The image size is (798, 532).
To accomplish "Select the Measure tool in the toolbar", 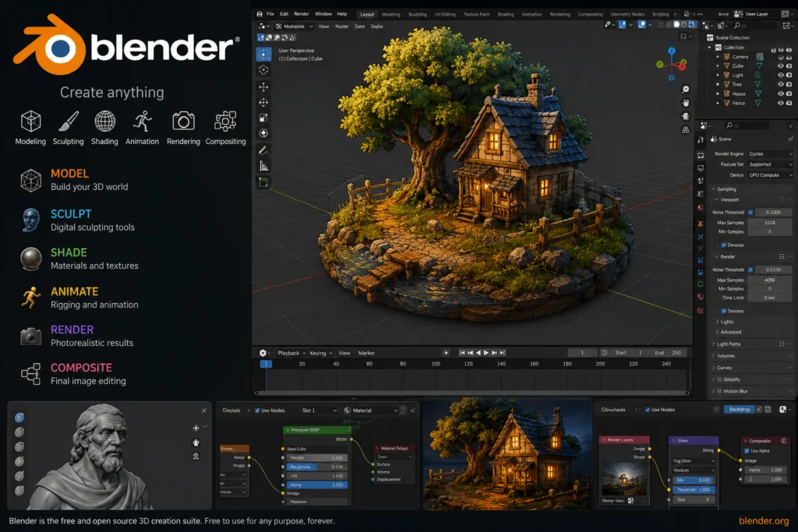I will click(x=263, y=167).
